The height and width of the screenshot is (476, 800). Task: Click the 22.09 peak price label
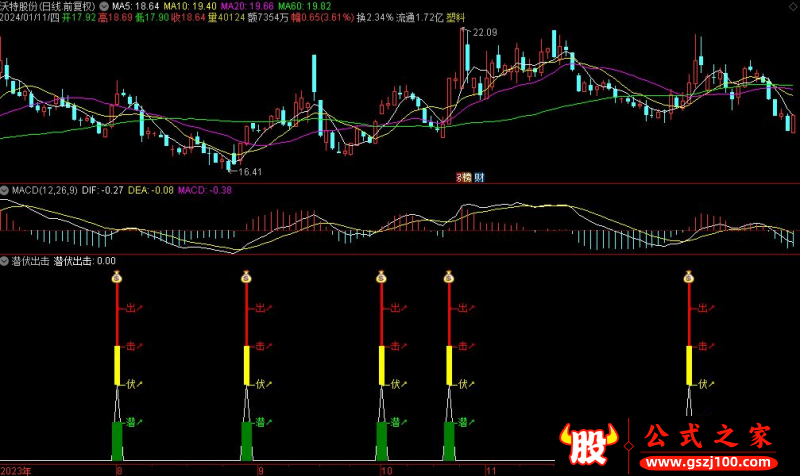click(485, 33)
